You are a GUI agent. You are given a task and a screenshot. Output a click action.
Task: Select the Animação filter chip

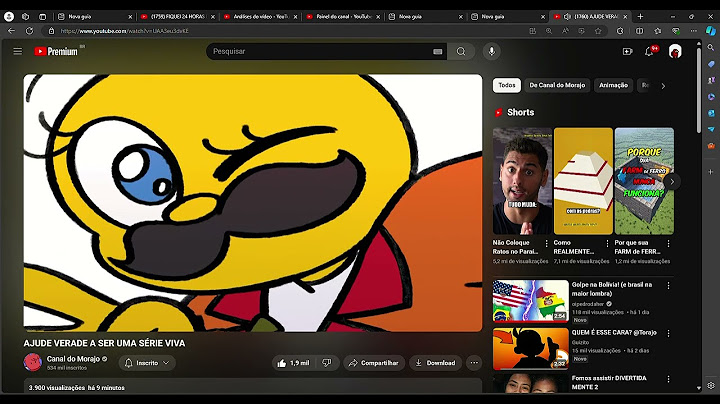click(613, 85)
